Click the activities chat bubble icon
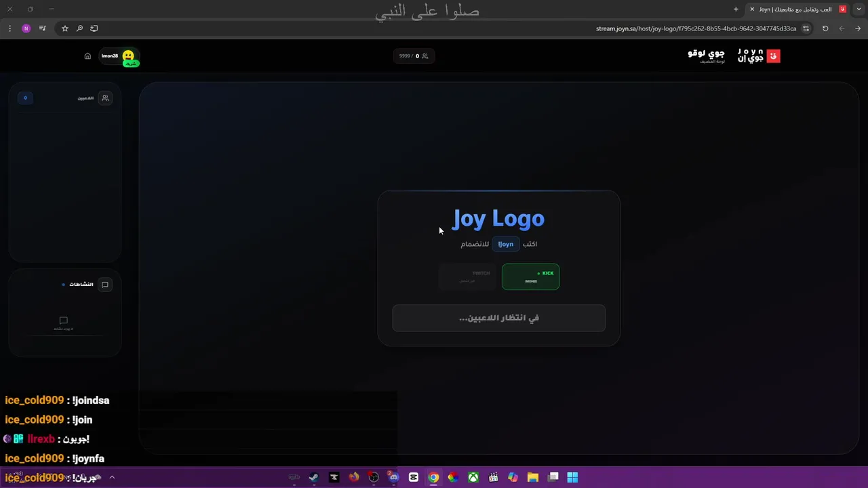Viewport: 868px width, 488px height. click(x=105, y=285)
